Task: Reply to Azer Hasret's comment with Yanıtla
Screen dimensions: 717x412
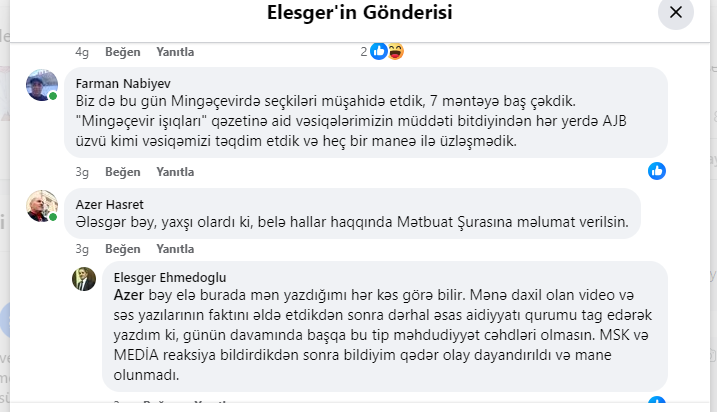Action: (175, 249)
